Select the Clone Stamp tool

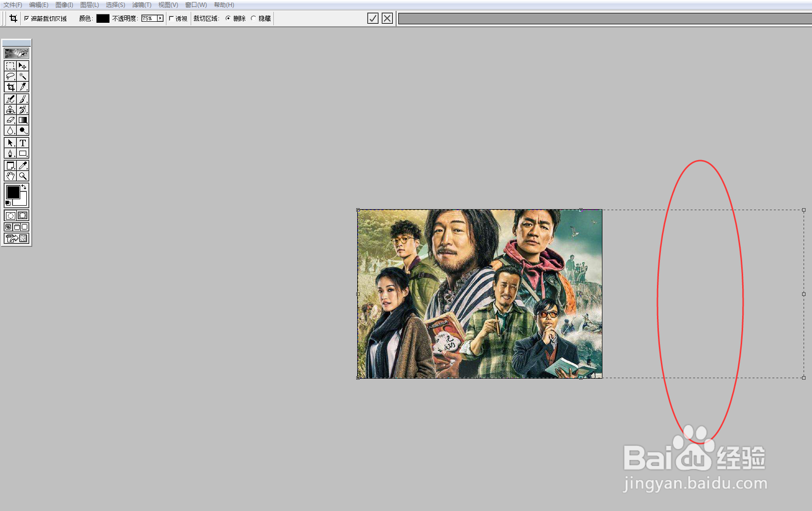(10, 110)
